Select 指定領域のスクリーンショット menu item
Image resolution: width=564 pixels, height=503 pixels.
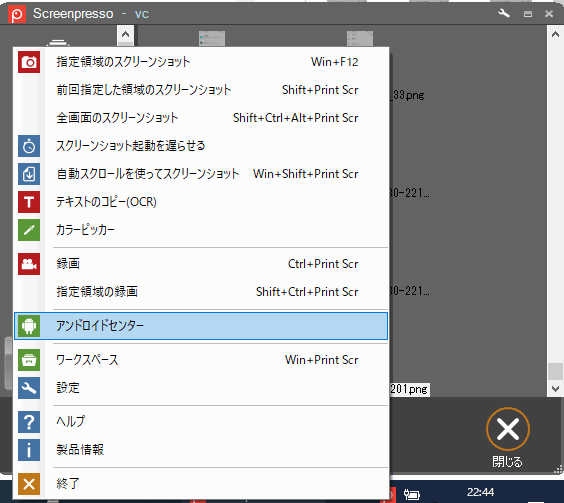click(201, 62)
